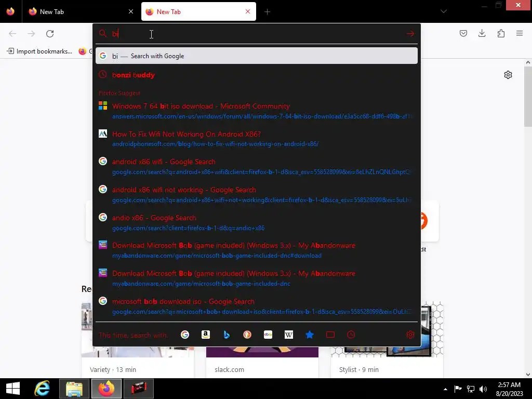Show hidden system tray icons
532x399 pixels.
pyautogui.click(x=445, y=389)
